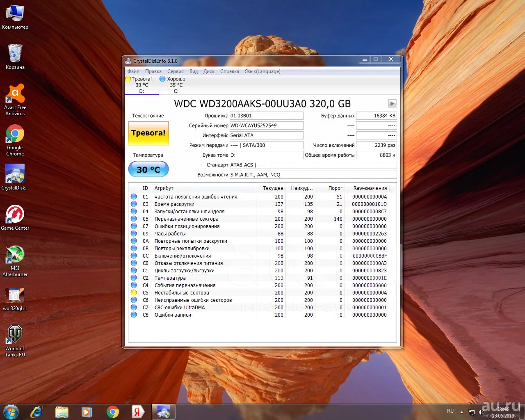Select row Циклы загрузки/выгрузки
Viewport: 525px width, 420px height.
pyautogui.click(x=259, y=270)
